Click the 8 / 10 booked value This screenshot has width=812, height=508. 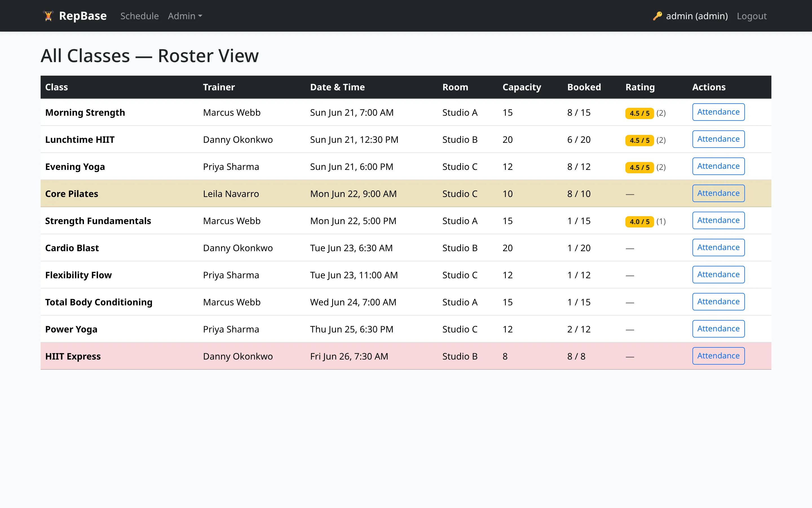tap(579, 194)
